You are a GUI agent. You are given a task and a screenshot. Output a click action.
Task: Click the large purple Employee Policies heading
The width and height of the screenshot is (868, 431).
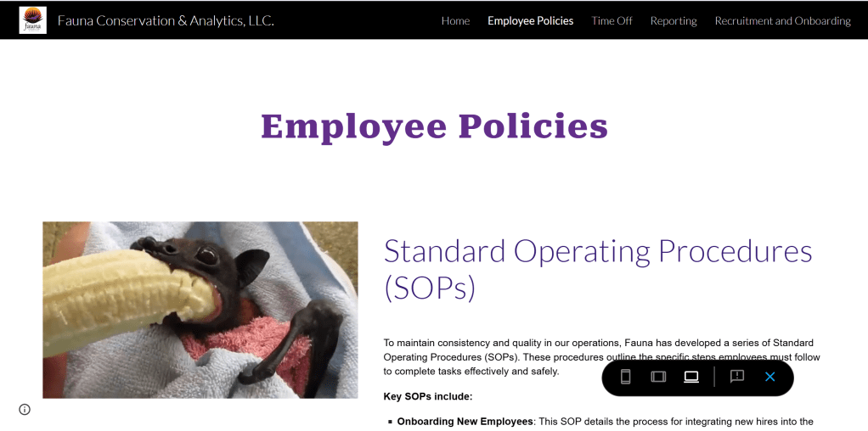(434, 126)
